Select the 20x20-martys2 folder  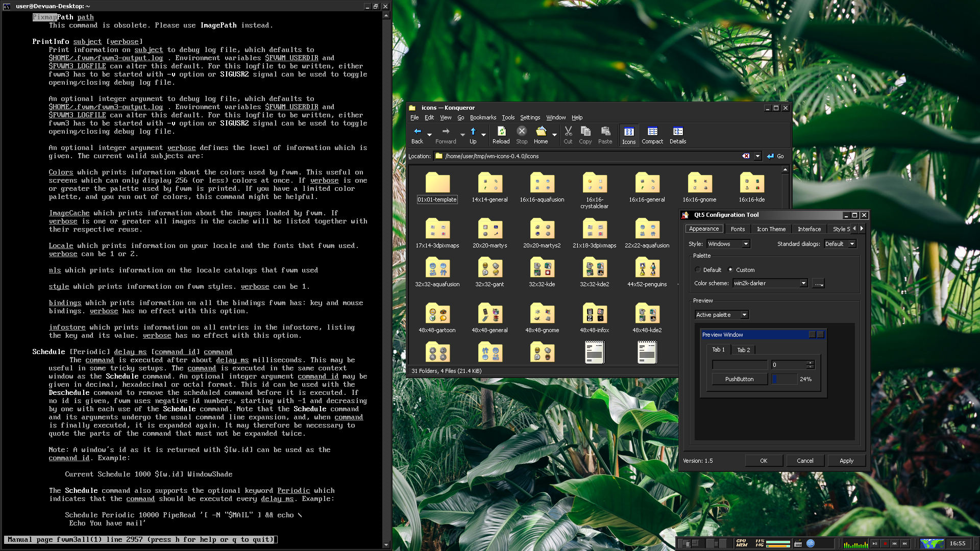pos(542,233)
